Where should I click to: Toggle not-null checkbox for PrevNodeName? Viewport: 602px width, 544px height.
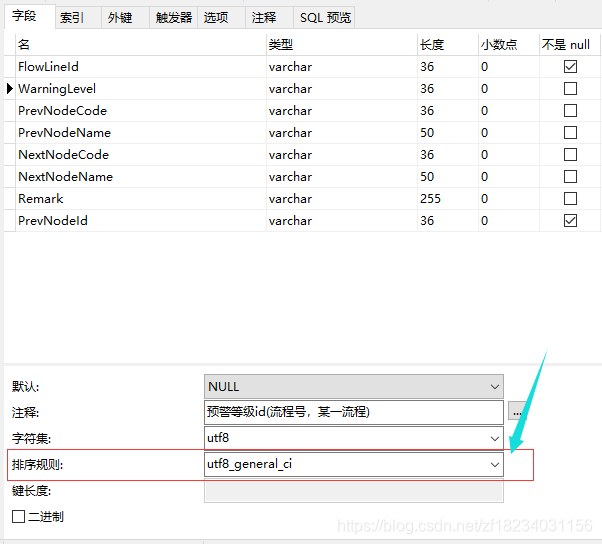[570, 132]
